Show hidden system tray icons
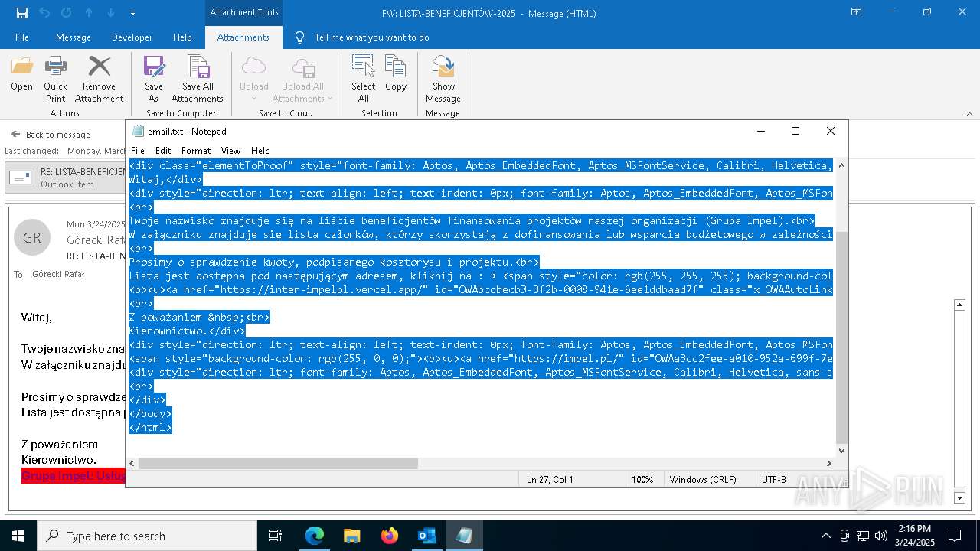The width and height of the screenshot is (980, 551). pyautogui.click(x=825, y=536)
